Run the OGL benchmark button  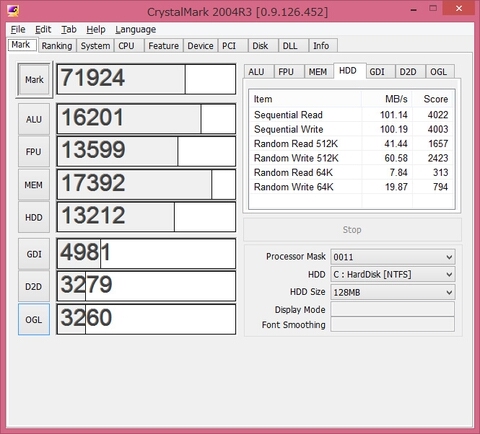click(x=34, y=319)
